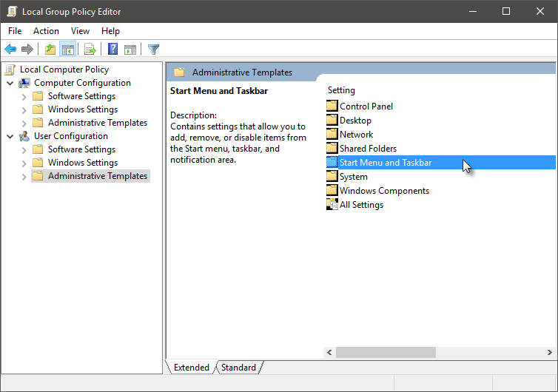Image resolution: width=558 pixels, height=392 pixels.
Task: Select Desktop in settings list
Action: 355,121
